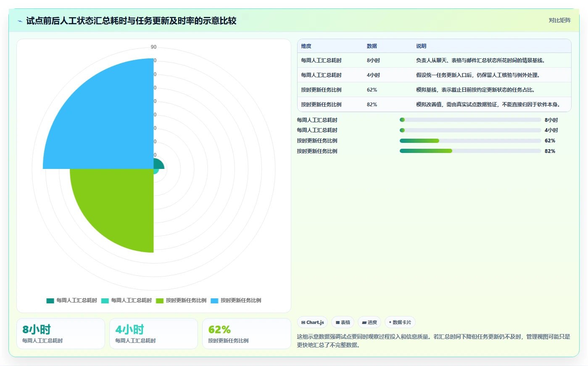Image resolution: width=588 pixels, height=366 pixels.
Task: Click the 按时更新任务比例 label of the 82% progress bar
Action: (x=317, y=151)
